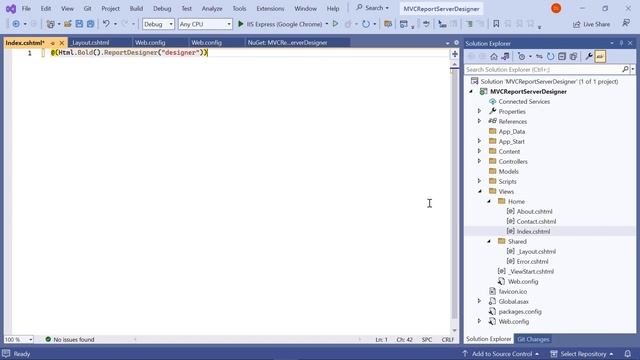This screenshot has width=640, height=360.
Task: Click in Search Solution Explorer field
Action: tap(543, 69)
